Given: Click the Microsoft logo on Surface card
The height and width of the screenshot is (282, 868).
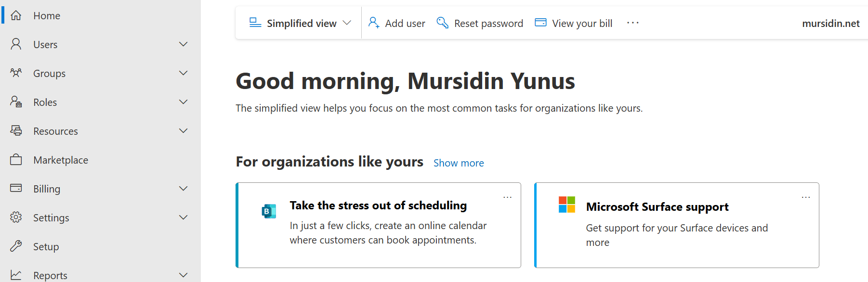Looking at the screenshot, I should click(x=567, y=205).
